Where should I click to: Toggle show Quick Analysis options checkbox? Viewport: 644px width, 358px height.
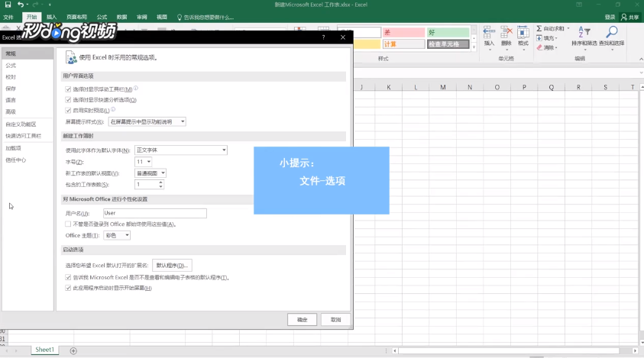[68, 100]
